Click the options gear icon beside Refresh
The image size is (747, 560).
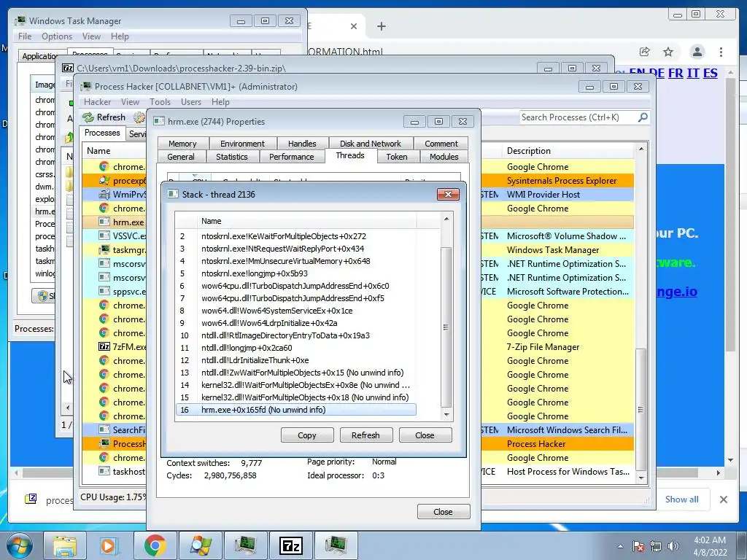139,117
